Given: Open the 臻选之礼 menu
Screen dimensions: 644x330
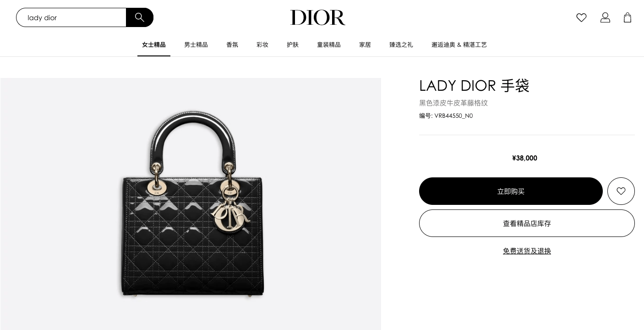Looking at the screenshot, I should pos(401,45).
